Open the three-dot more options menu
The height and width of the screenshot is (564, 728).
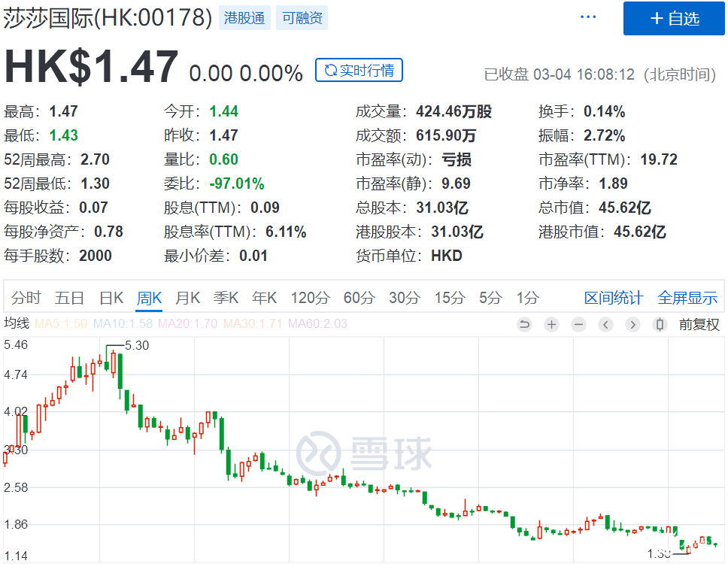[588, 17]
